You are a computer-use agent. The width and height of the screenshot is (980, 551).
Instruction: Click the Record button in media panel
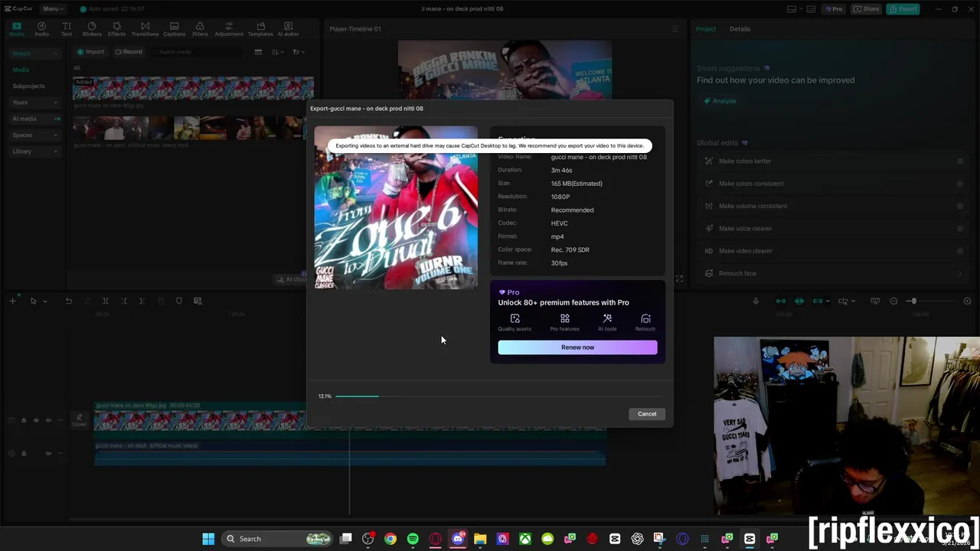pos(129,52)
